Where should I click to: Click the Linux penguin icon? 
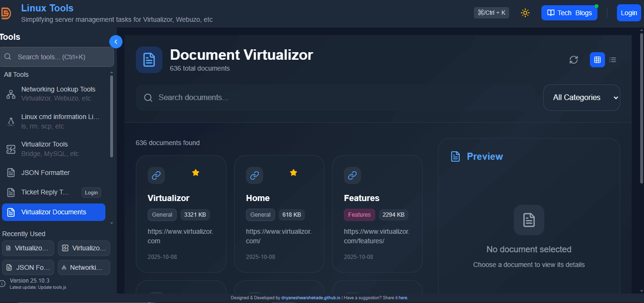[11, 121]
